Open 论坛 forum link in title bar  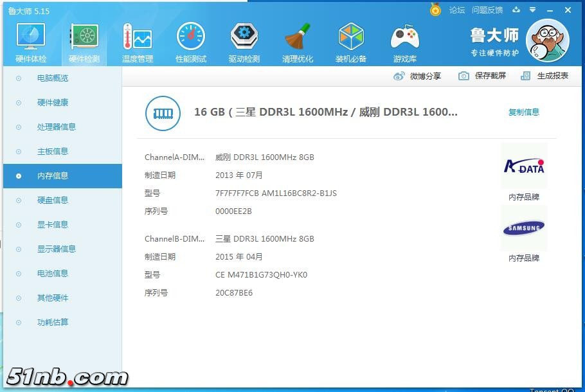[456, 10]
